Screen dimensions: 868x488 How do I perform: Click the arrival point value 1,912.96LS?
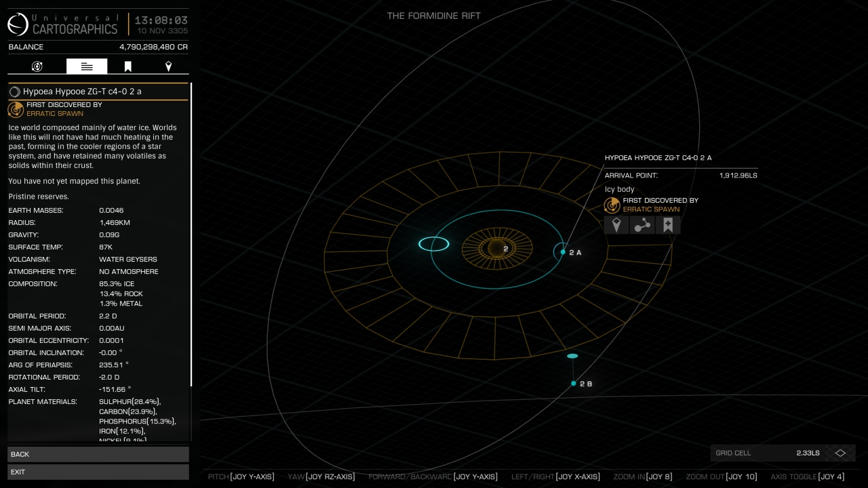[738, 176]
